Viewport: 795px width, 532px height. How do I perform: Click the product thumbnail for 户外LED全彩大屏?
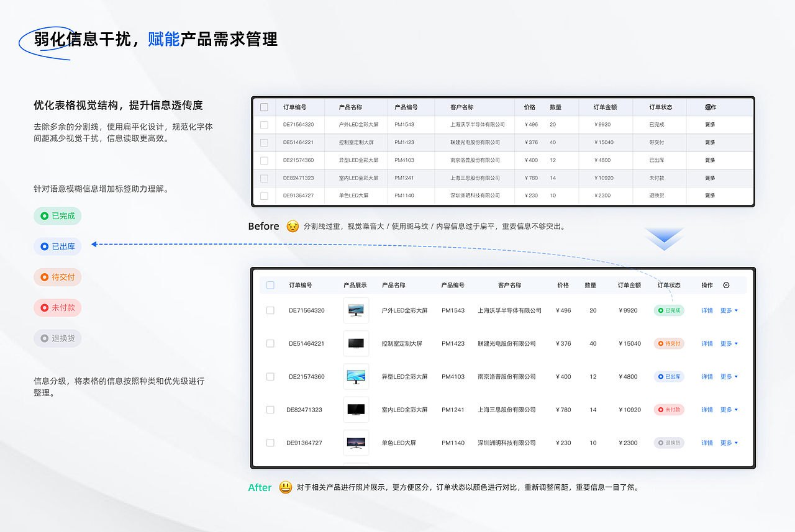(x=356, y=310)
